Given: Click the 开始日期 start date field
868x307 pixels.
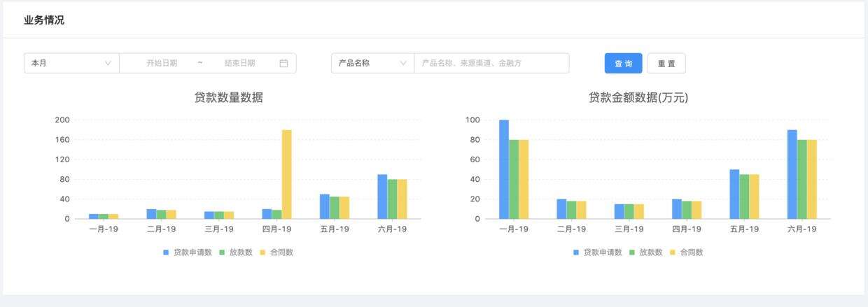Looking at the screenshot, I should [162, 63].
